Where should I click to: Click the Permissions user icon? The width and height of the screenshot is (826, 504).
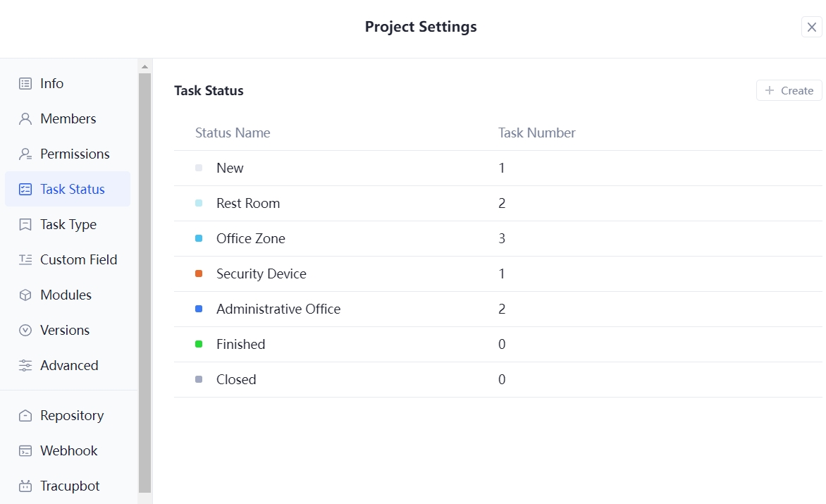[25, 154]
